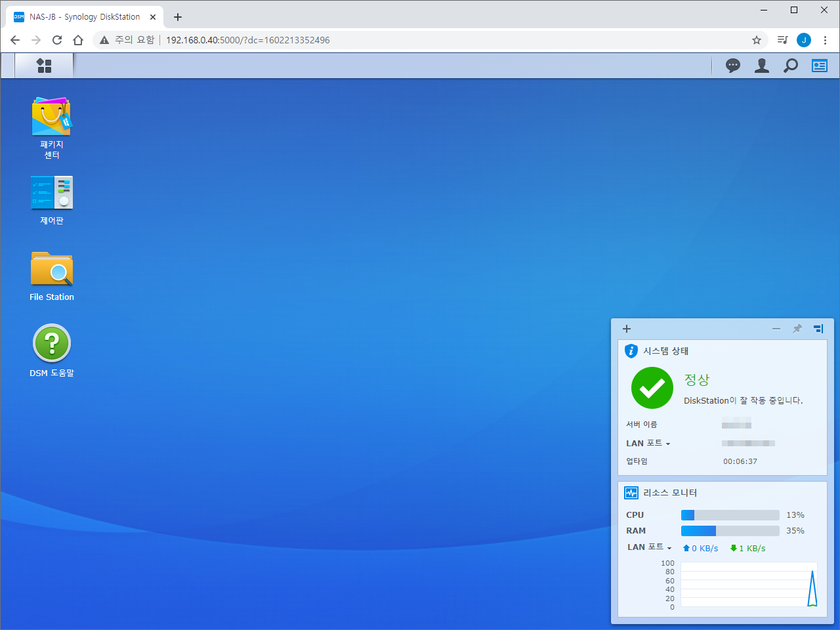The height and width of the screenshot is (630, 840).
Task: Click the Resource Monitor widget icon
Action: (x=631, y=493)
